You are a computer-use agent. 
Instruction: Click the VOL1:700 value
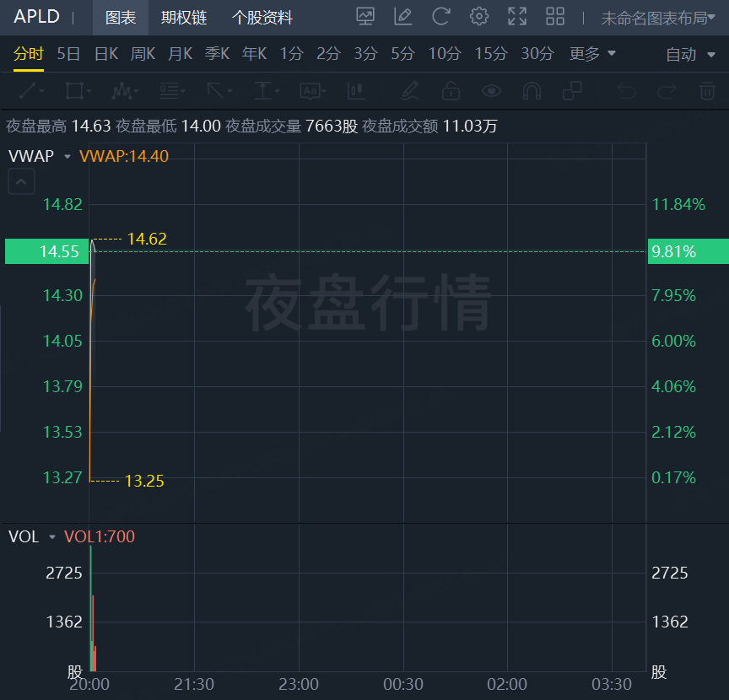[100, 537]
